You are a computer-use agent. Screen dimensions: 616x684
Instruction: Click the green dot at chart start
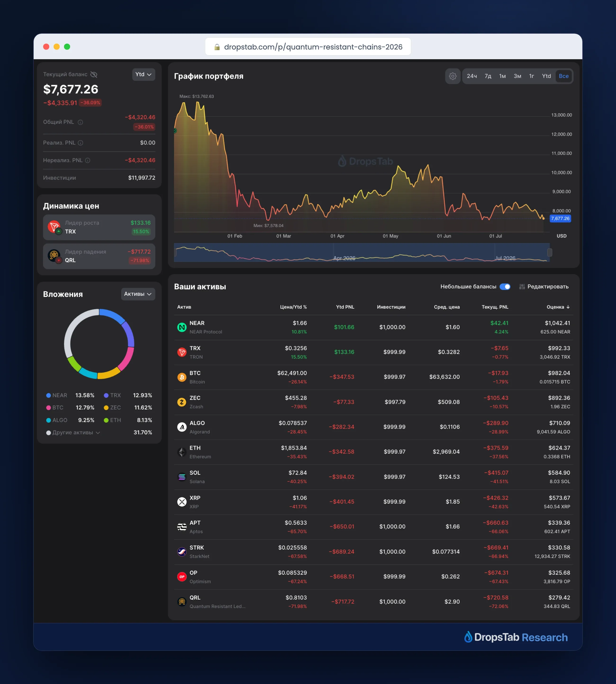tap(175, 131)
